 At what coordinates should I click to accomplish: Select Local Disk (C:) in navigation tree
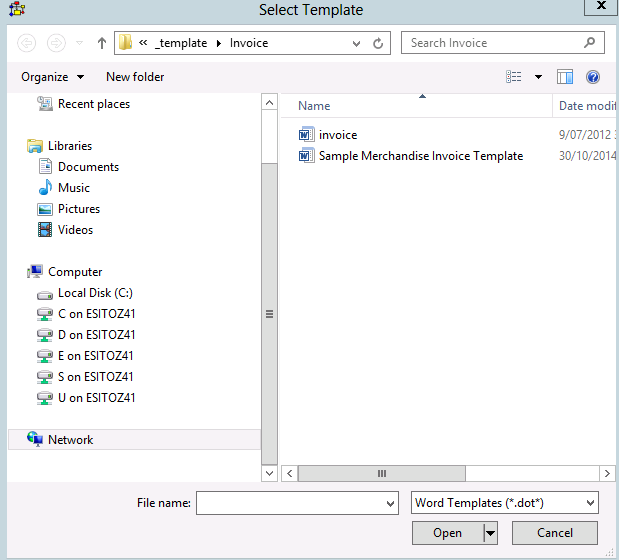coord(94,293)
